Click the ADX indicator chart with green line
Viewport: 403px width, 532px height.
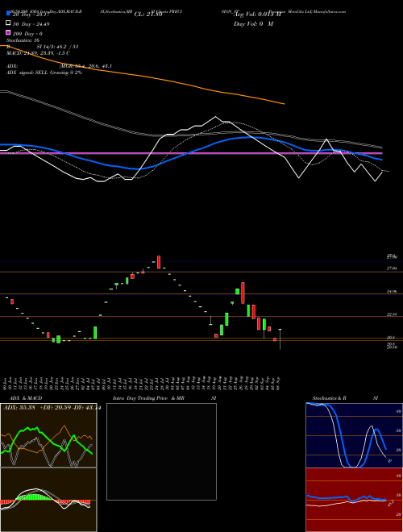click(x=48, y=435)
